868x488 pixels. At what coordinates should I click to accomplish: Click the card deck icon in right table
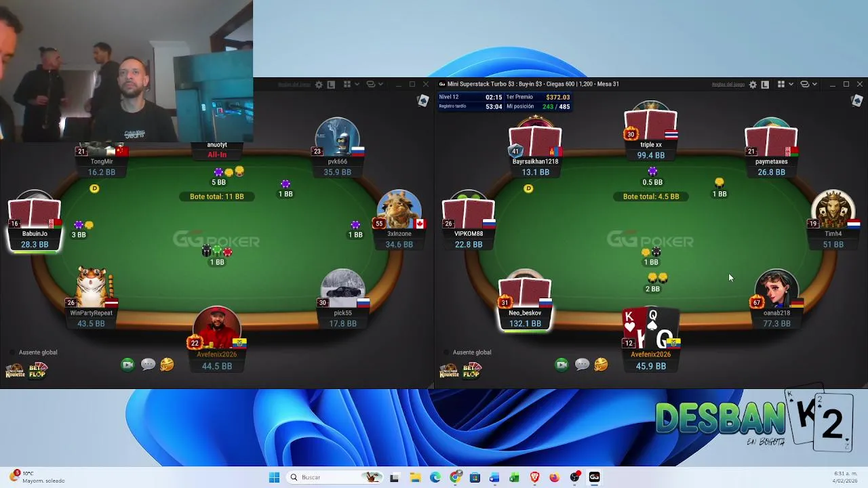coord(857,101)
